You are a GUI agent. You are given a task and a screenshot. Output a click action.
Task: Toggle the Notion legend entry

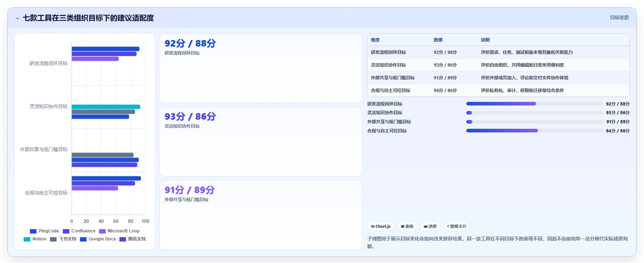pyautogui.click(x=35, y=239)
